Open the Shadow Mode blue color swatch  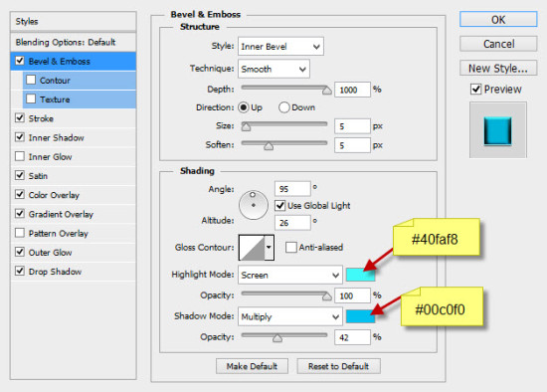[x=360, y=316]
